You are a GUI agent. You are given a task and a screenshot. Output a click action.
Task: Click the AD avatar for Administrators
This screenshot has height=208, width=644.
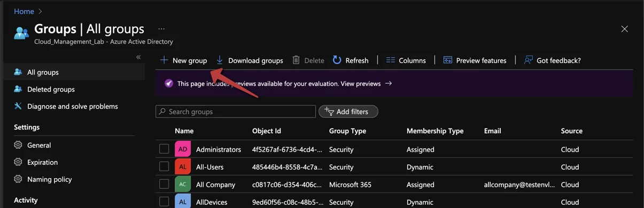pyautogui.click(x=183, y=149)
